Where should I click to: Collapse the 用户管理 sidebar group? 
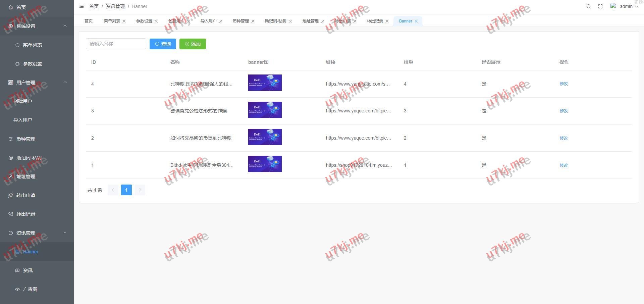point(65,83)
